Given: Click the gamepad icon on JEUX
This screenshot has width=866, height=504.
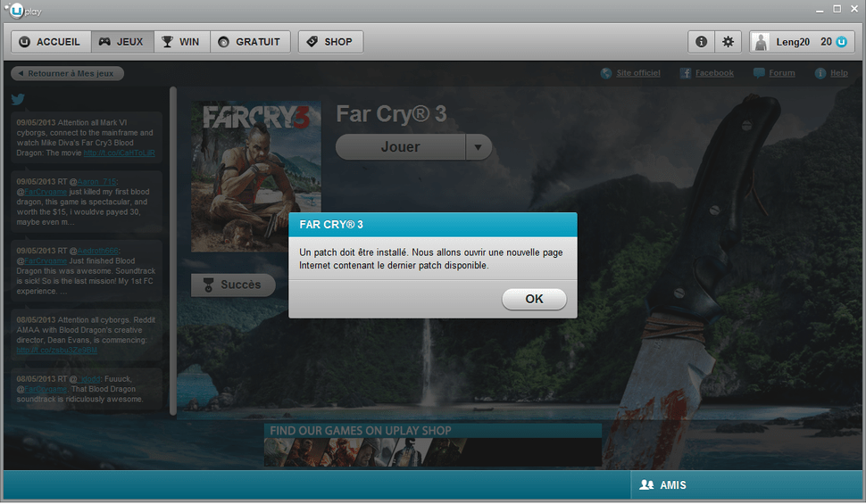Looking at the screenshot, I should click(x=104, y=42).
